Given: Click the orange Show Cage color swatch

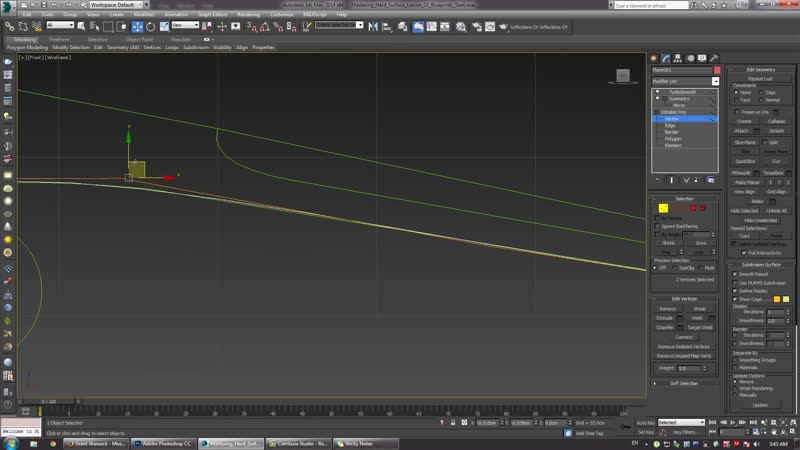Looking at the screenshot, I should [777, 299].
